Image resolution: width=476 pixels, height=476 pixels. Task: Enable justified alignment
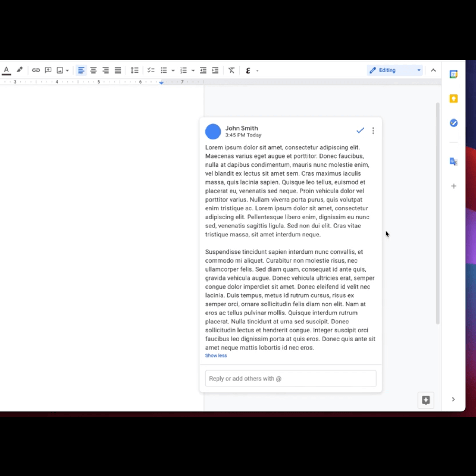coord(118,70)
